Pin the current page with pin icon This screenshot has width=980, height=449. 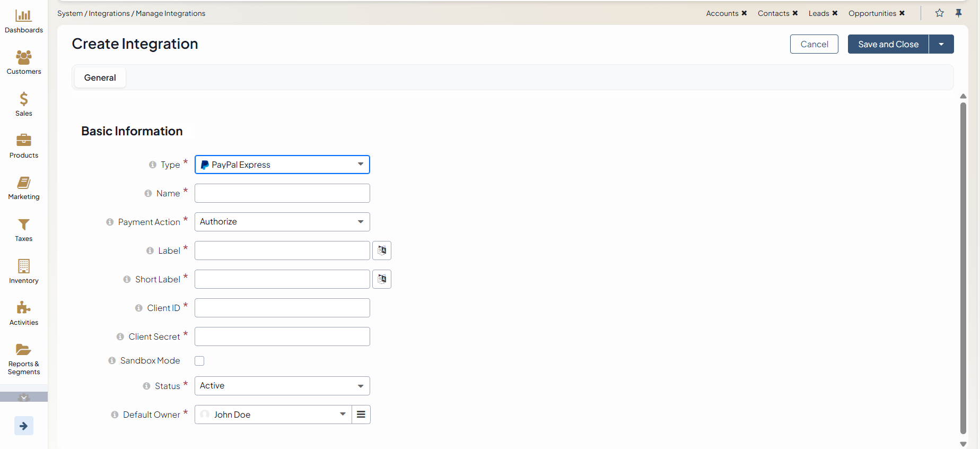[959, 13]
